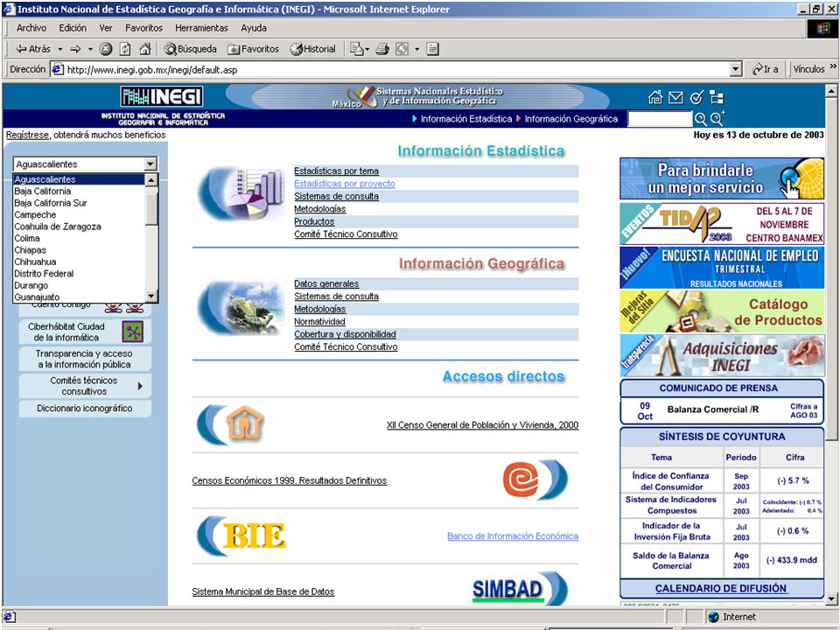Open Catálogo de Productos banner

point(722,311)
